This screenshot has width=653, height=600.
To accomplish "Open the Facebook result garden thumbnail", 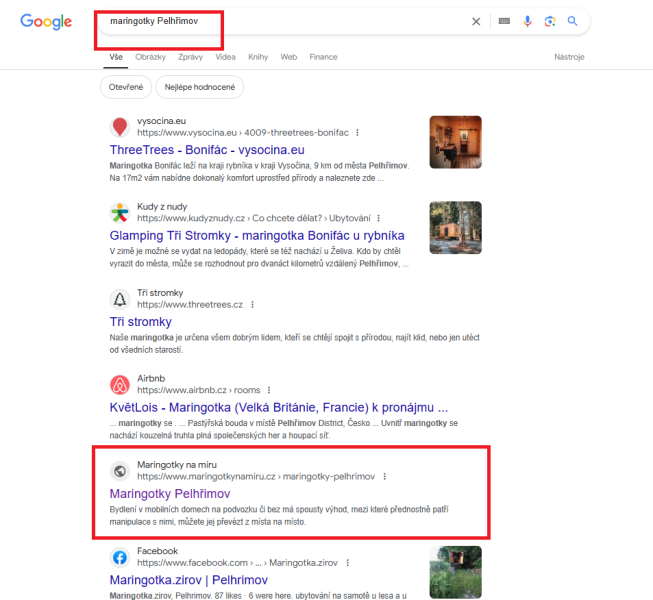I will click(x=456, y=572).
